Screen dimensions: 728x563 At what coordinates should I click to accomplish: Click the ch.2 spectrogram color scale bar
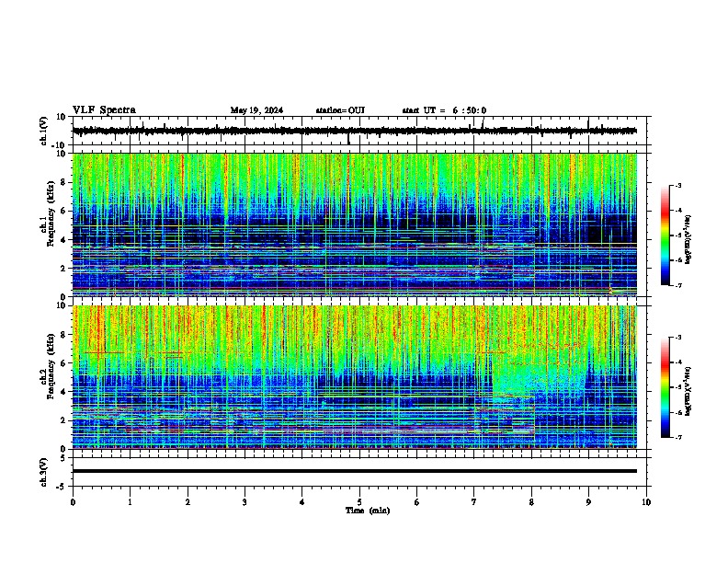tap(665, 387)
